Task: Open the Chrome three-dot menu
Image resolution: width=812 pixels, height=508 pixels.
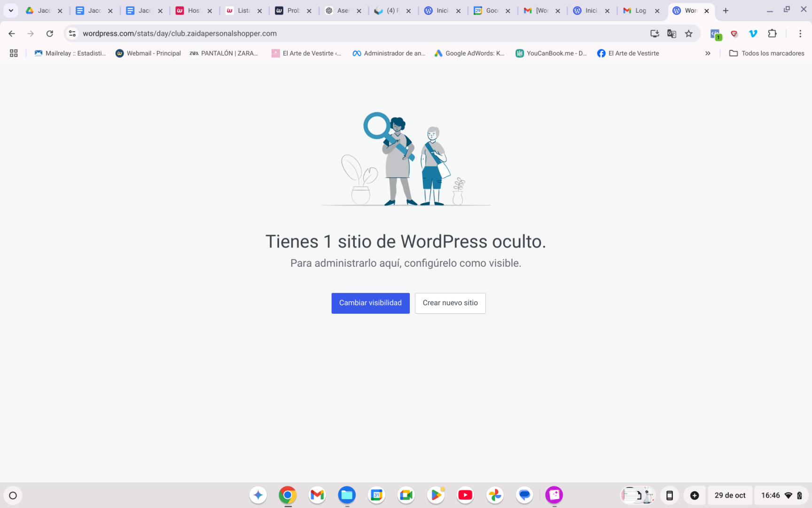Action: pos(800,33)
